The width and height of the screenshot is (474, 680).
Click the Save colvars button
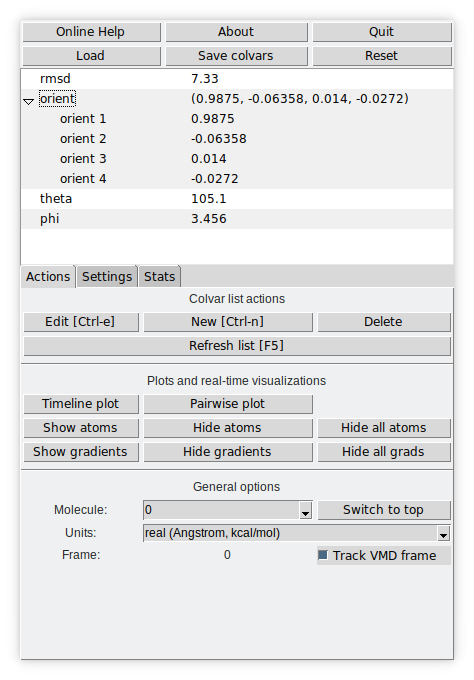(x=236, y=56)
